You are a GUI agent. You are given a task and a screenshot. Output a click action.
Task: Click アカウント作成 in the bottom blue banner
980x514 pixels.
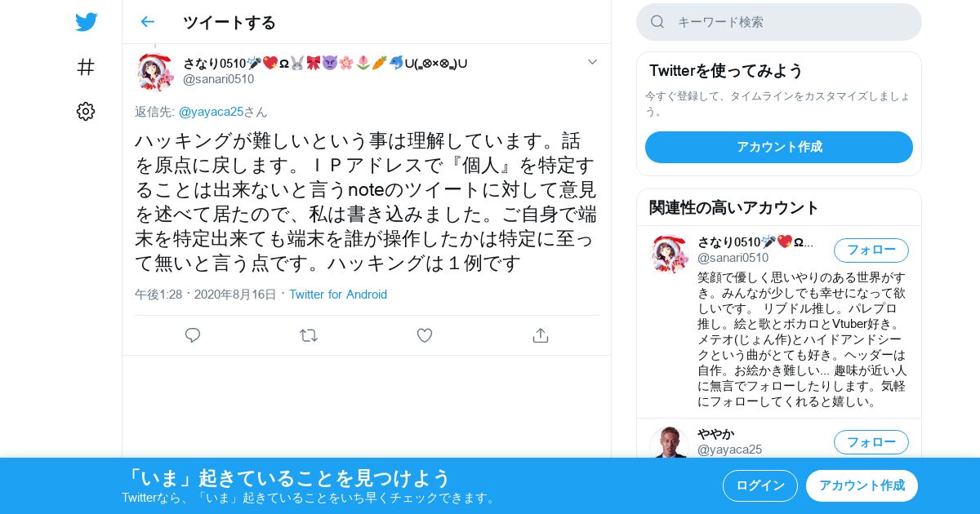point(862,485)
